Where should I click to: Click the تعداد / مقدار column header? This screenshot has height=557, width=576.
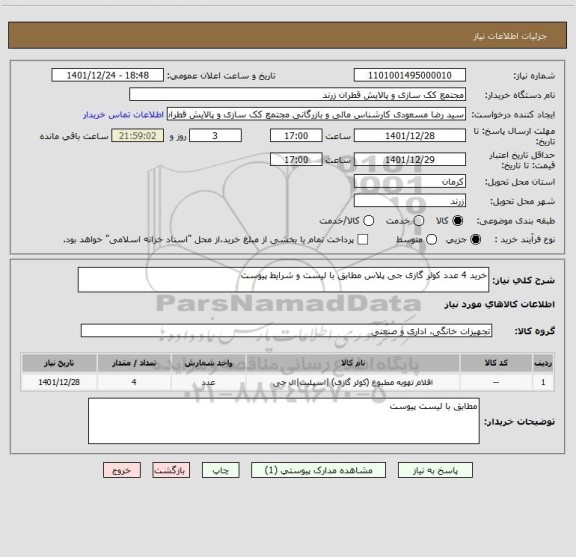[134, 363]
